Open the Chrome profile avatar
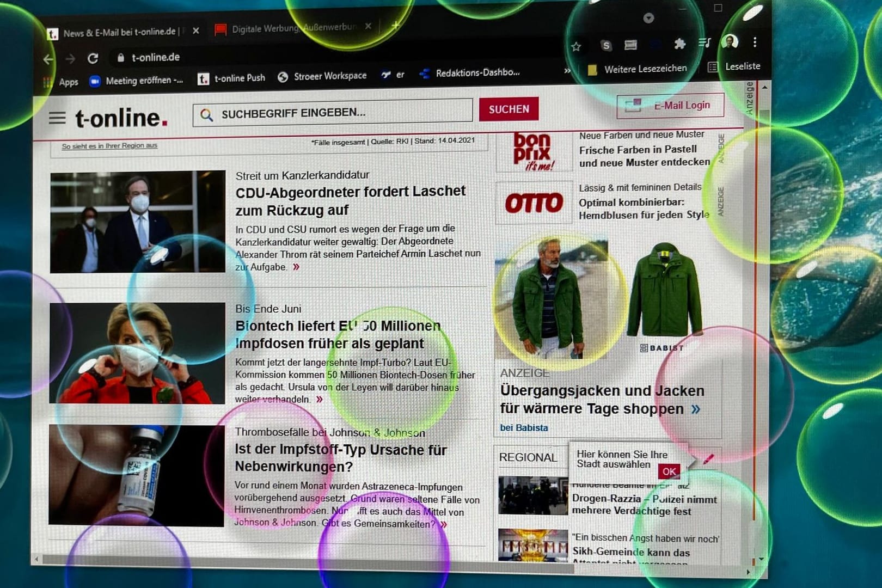Viewport: 882px width, 588px height. 730,41
